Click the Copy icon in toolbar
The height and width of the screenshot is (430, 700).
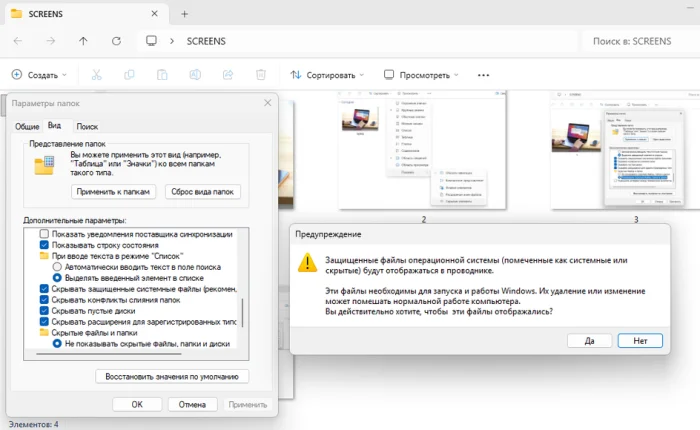[129, 75]
